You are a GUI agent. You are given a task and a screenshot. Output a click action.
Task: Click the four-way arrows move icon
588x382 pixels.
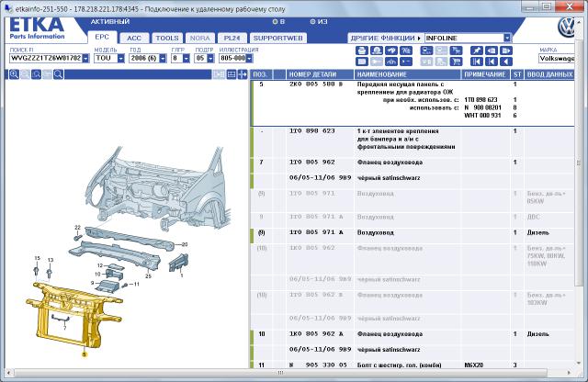(243, 74)
